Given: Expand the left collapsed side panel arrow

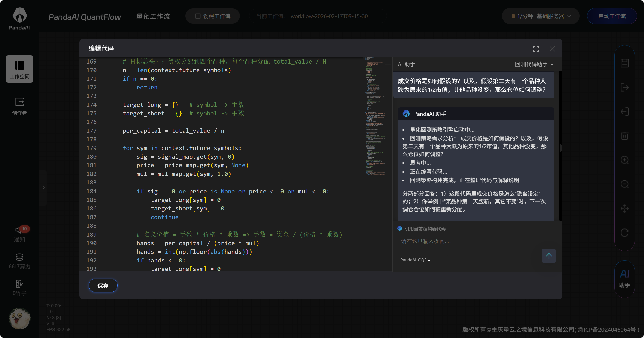Looking at the screenshot, I should tap(44, 188).
